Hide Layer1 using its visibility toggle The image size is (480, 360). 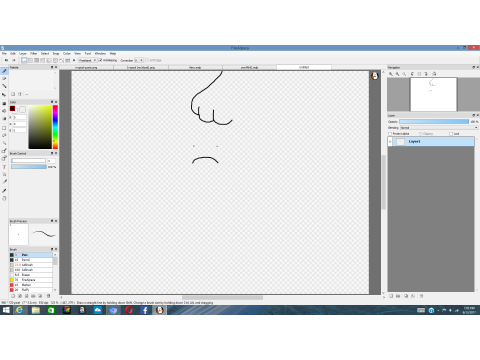pyautogui.click(x=390, y=142)
